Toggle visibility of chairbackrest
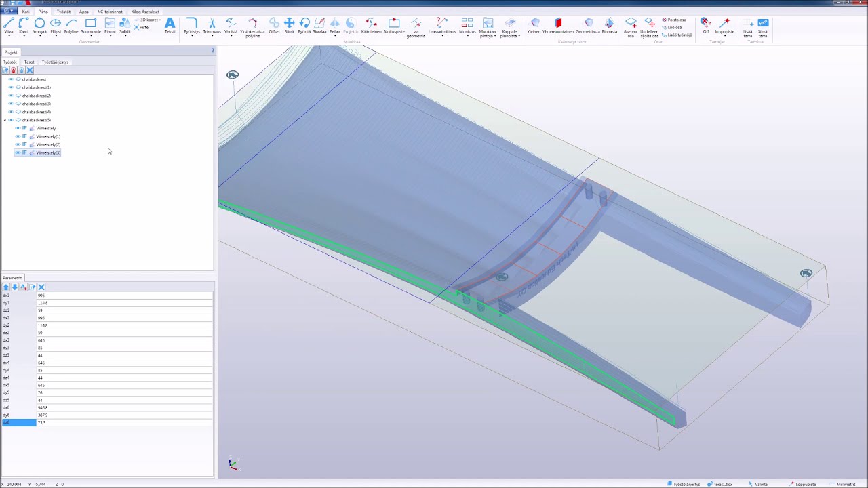 (11, 79)
